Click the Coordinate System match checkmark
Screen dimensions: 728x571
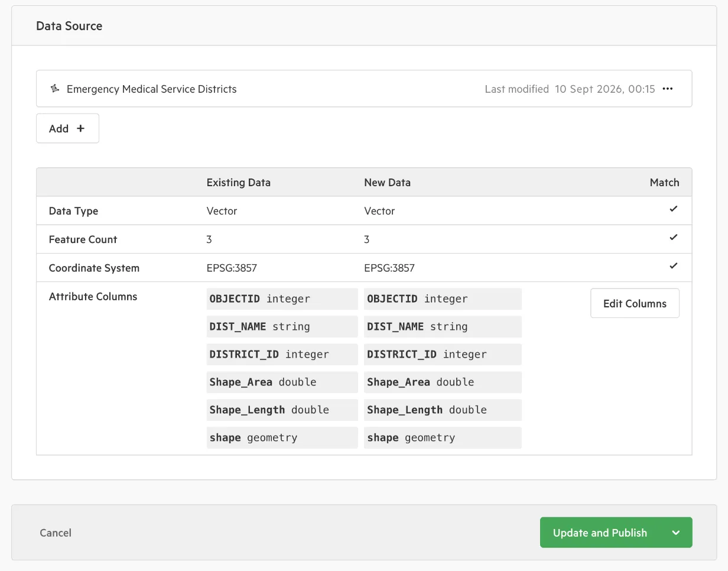point(673,266)
